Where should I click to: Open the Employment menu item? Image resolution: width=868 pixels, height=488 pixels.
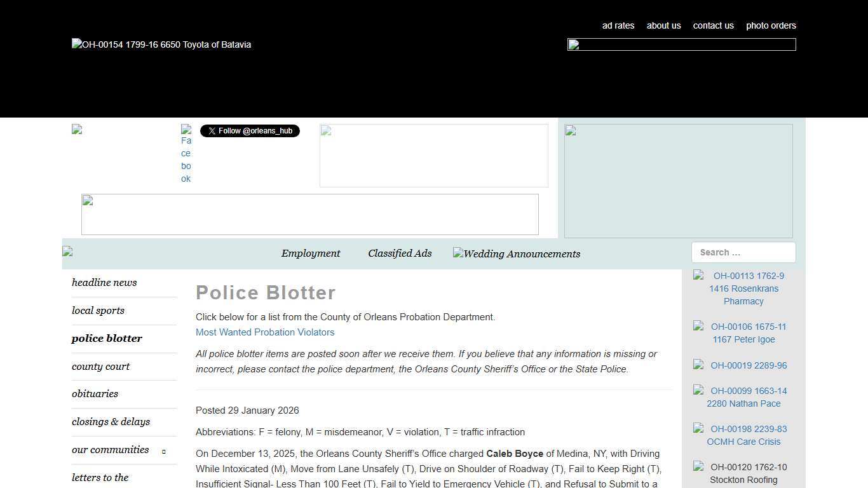pos(311,253)
